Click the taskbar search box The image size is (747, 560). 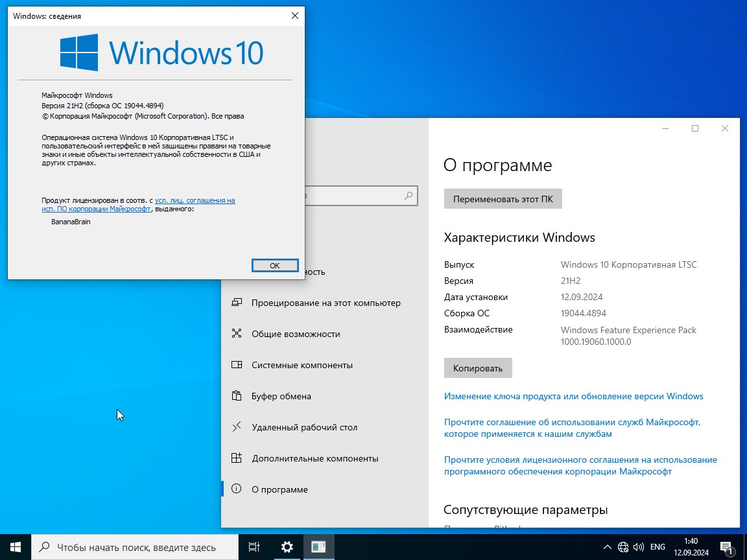pos(135,547)
